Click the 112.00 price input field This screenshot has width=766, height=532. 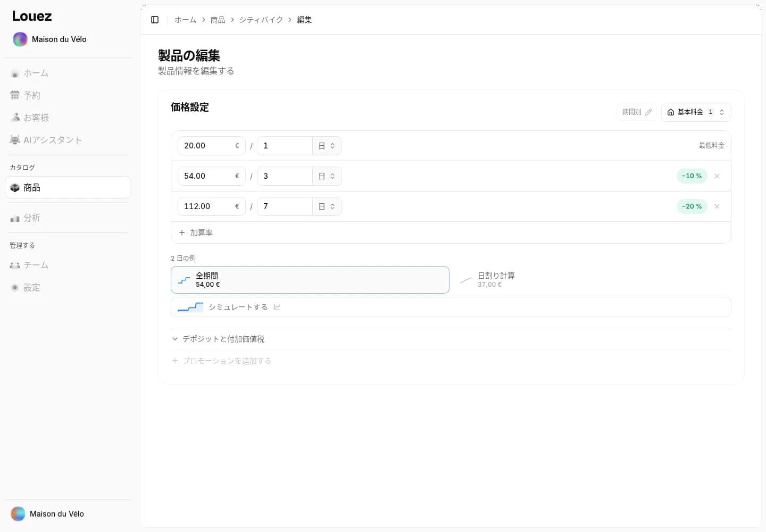[x=212, y=206]
